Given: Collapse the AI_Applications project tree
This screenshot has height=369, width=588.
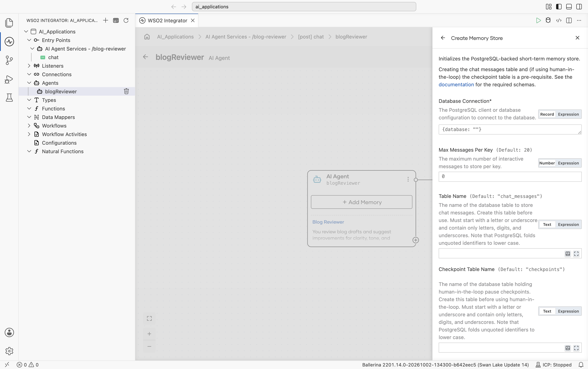Looking at the screenshot, I should pyautogui.click(x=26, y=31).
